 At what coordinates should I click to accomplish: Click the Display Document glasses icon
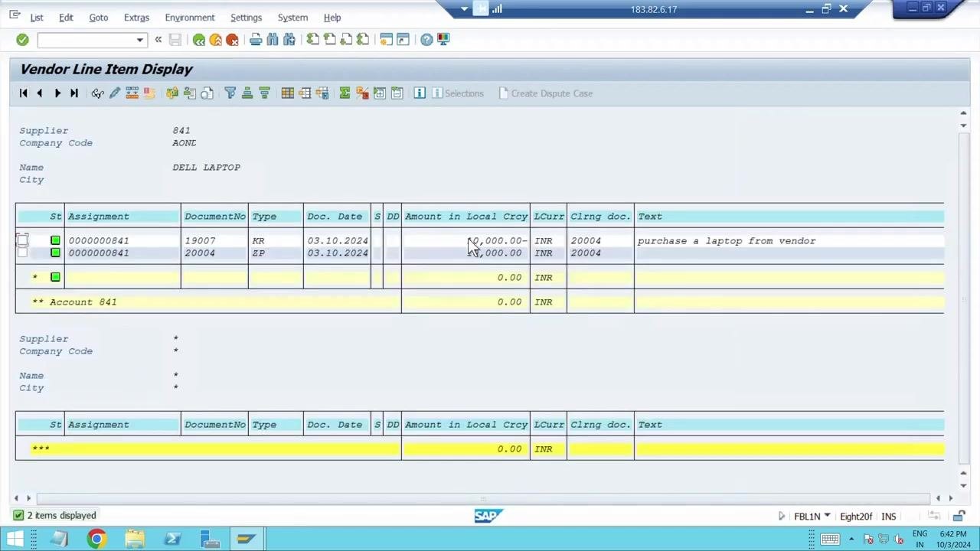[97, 93]
